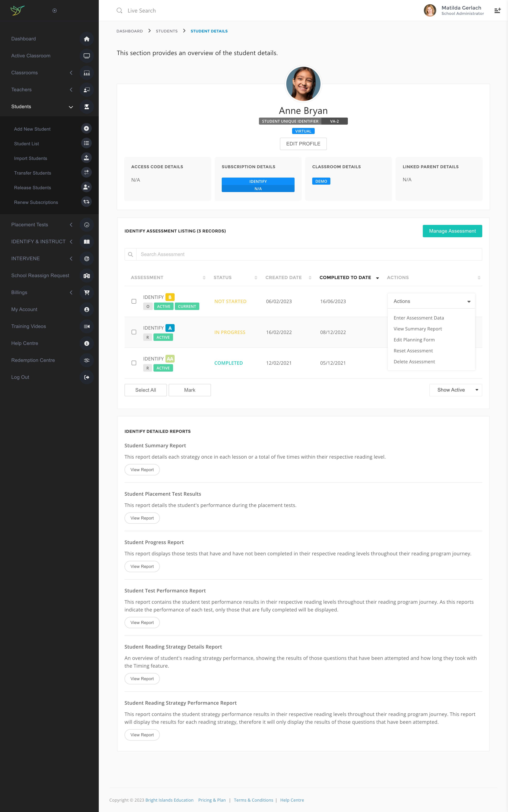
Task: Click the Dashboard home icon
Action: (x=87, y=39)
